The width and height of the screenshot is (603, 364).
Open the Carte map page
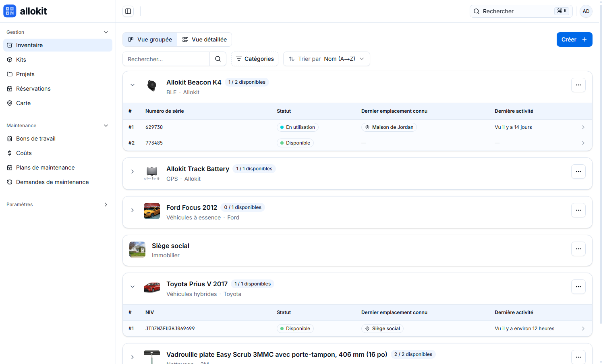point(58,103)
